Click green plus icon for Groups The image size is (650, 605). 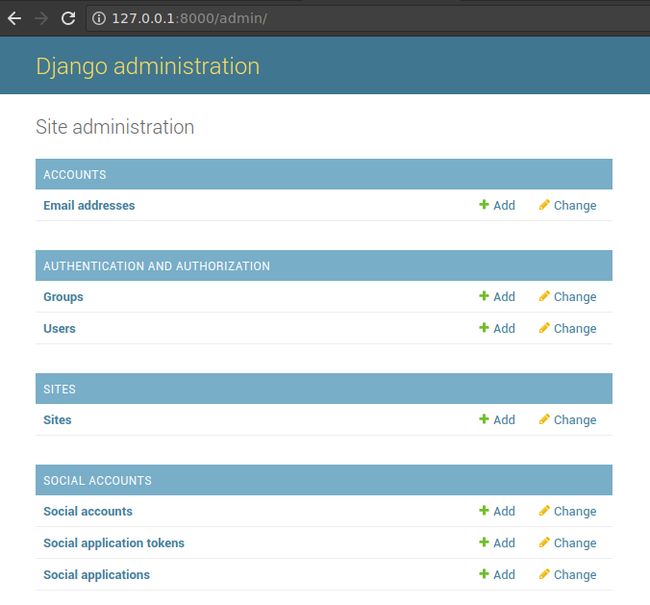[484, 296]
